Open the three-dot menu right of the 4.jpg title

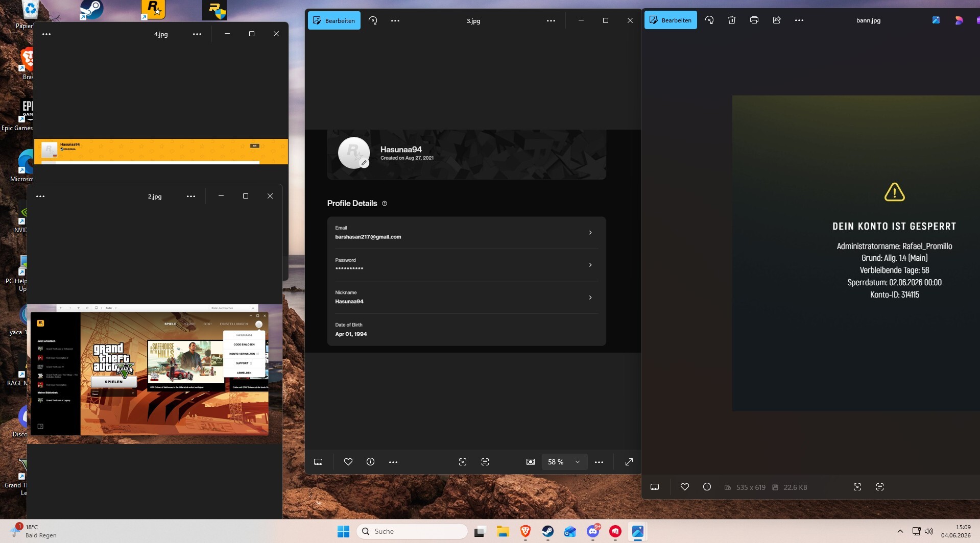coord(197,34)
